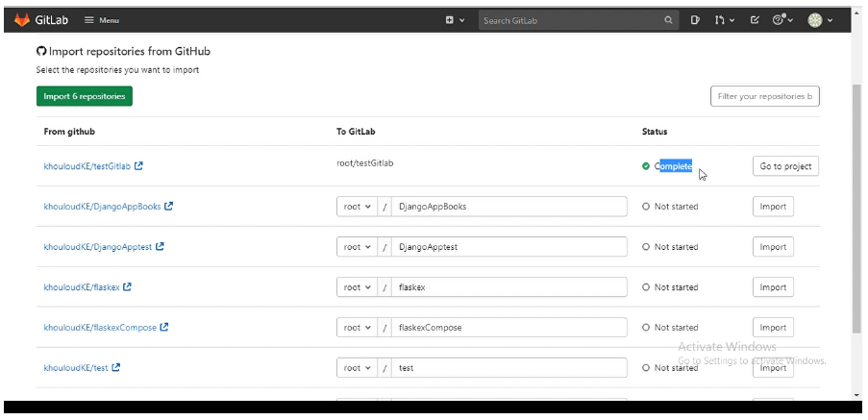Expand root namespace dropdown for test
This screenshot has width=868, height=420.
(357, 368)
